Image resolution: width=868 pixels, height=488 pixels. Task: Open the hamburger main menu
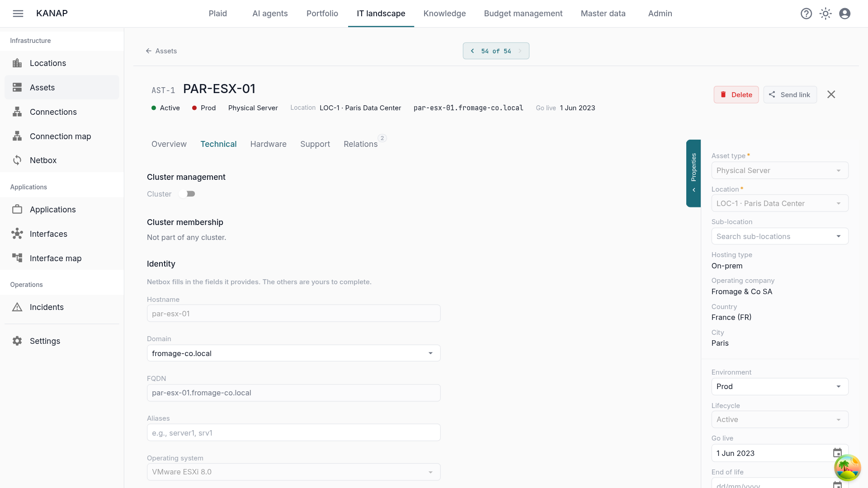pos(18,14)
